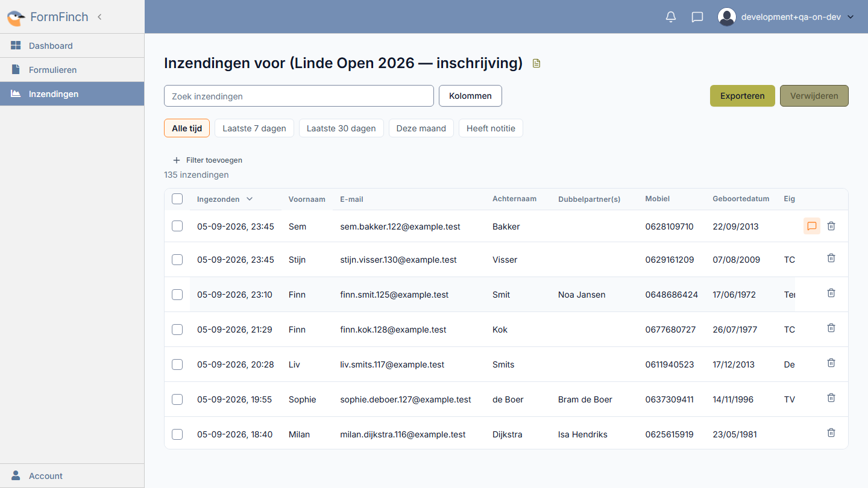Image resolution: width=868 pixels, height=488 pixels.
Task: Click the FormFinch bird logo
Action: [x=16, y=17]
